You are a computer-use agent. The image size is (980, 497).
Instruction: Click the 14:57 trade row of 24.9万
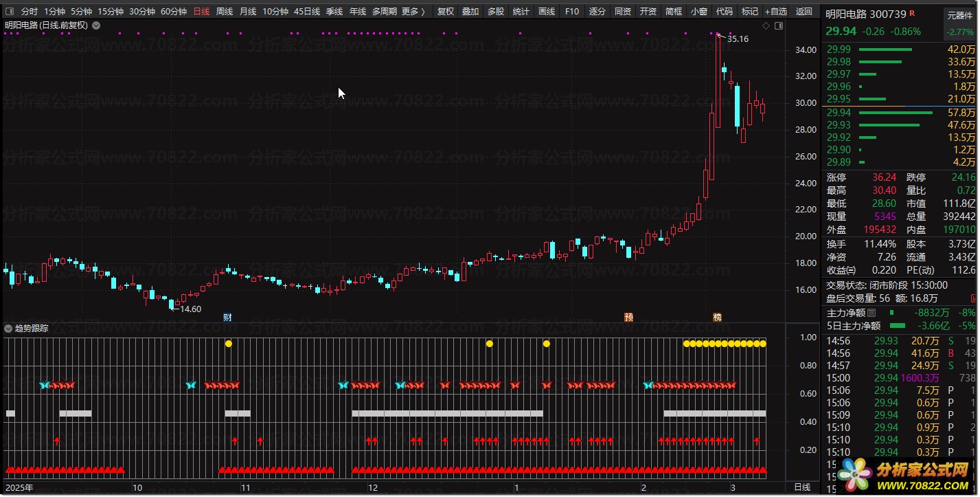tap(900, 366)
